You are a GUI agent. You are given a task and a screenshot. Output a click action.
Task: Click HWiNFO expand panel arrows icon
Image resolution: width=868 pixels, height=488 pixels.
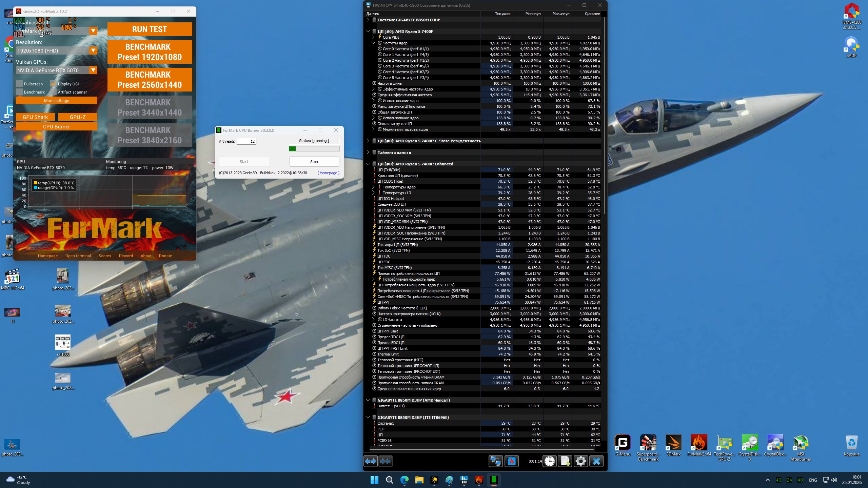(370, 461)
